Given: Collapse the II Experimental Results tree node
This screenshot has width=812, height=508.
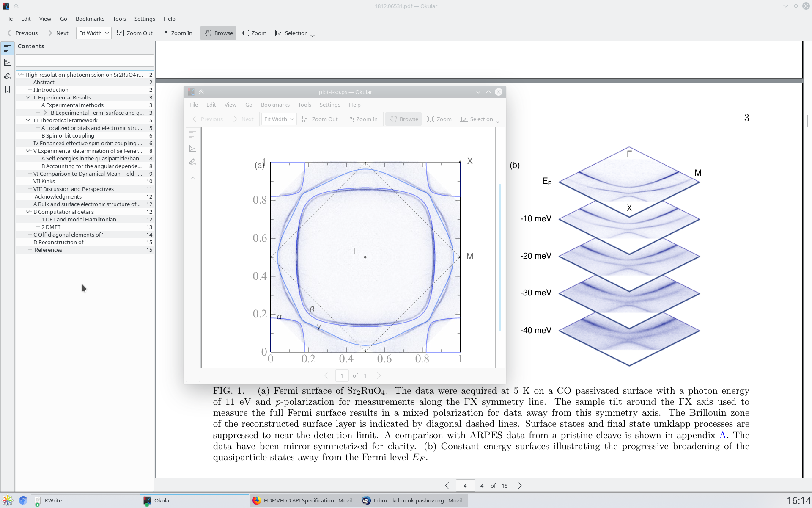Looking at the screenshot, I should pyautogui.click(x=28, y=97).
